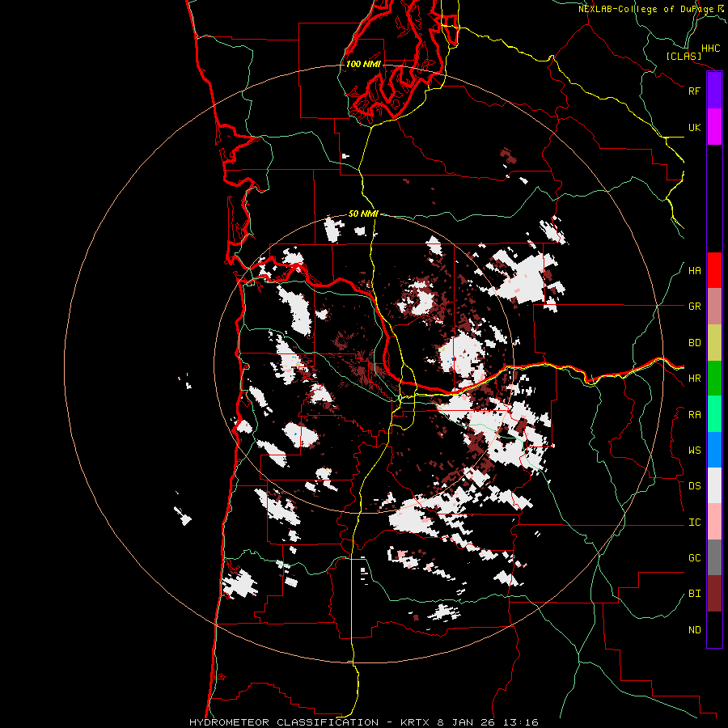The image size is (728, 728).
Task: Click the Hydrometeor Classification KRTX title caption
Action: (363, 722)
